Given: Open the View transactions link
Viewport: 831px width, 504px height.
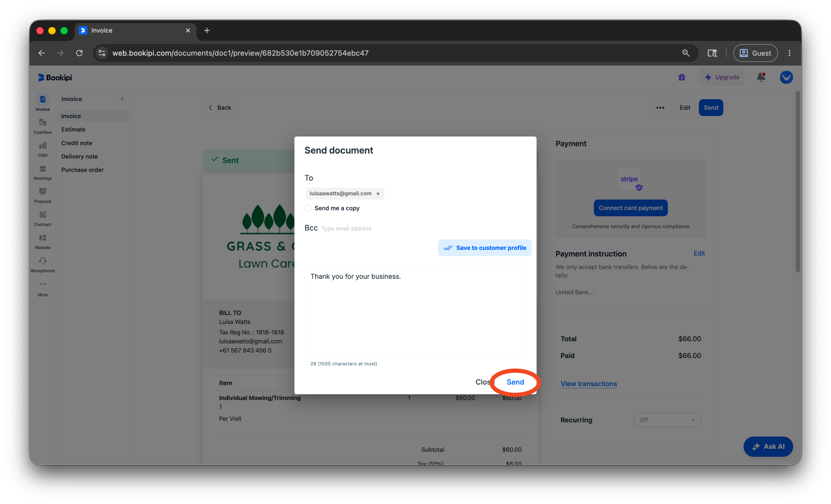Looking at the screenshot, I should [x=588, y=384].
